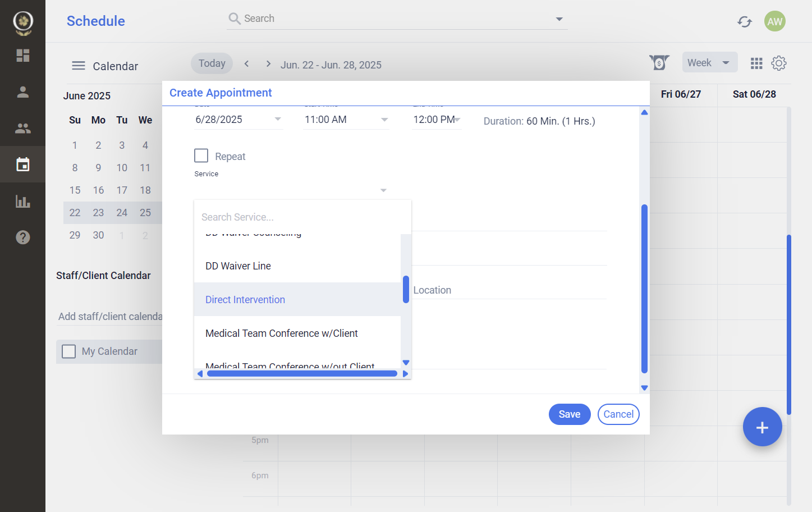Expand the Service dropdown arrow
This screenshot has width=812, height=512.
383,190
